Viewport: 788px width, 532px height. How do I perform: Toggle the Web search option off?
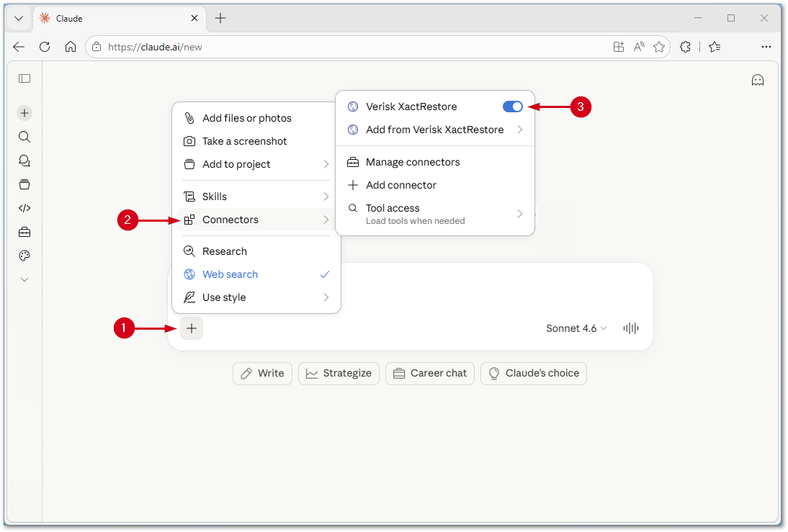click(256, 274)
